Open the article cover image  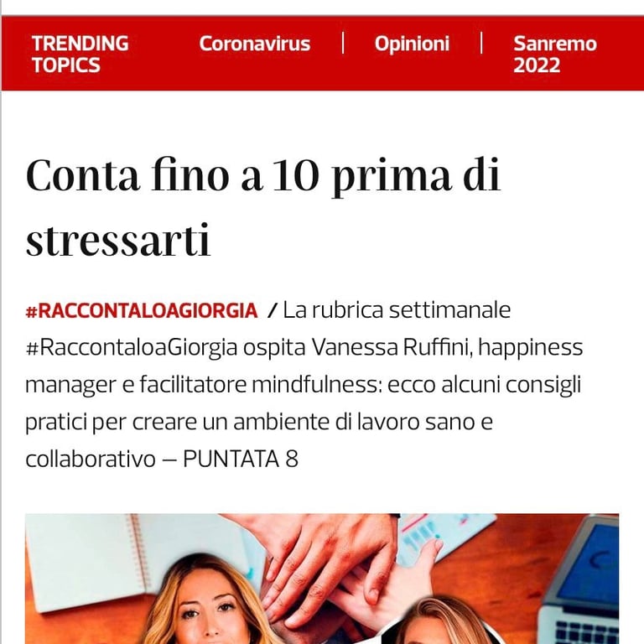322,579
